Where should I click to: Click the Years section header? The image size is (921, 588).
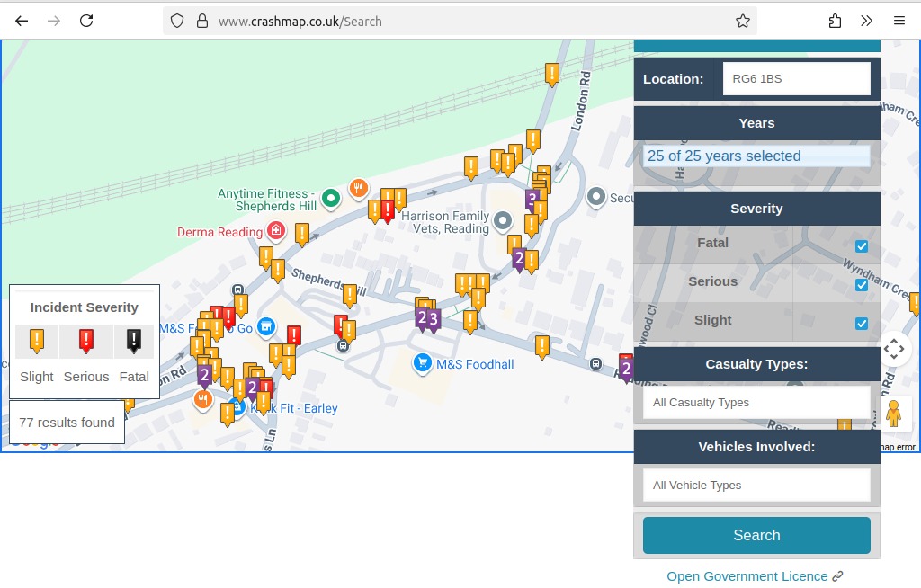pos(756,123)
